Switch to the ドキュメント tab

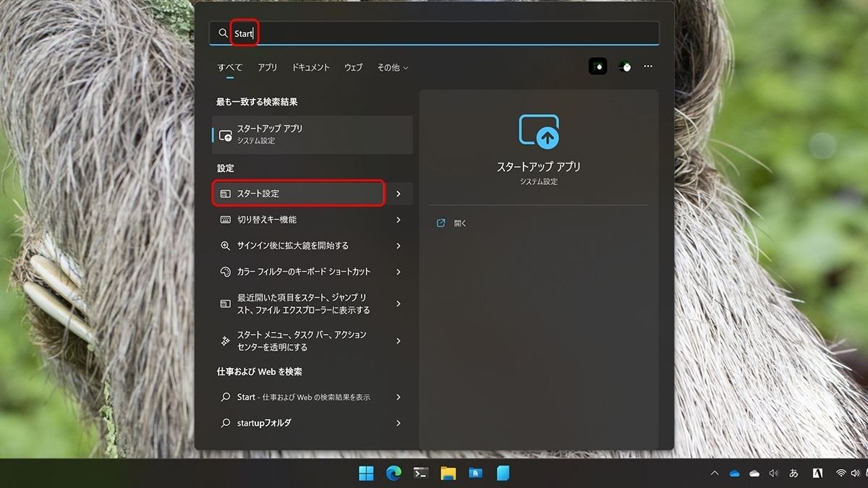coord(310,67)
